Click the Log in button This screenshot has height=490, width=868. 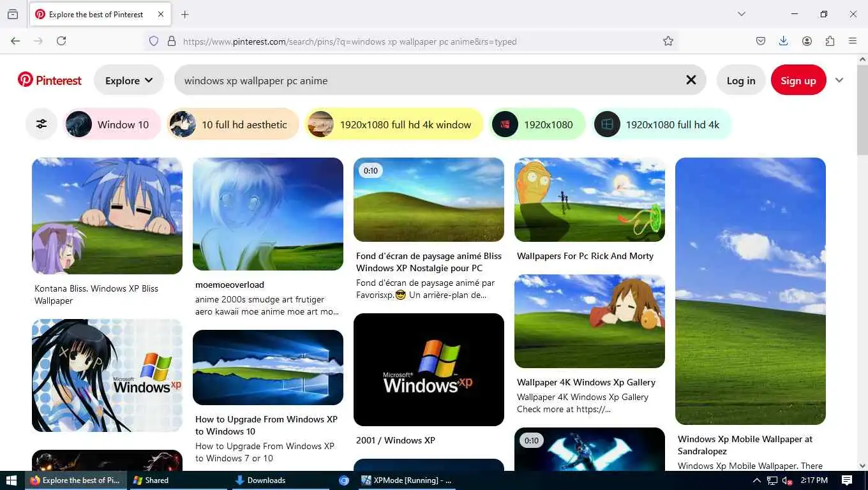[741, 80]
